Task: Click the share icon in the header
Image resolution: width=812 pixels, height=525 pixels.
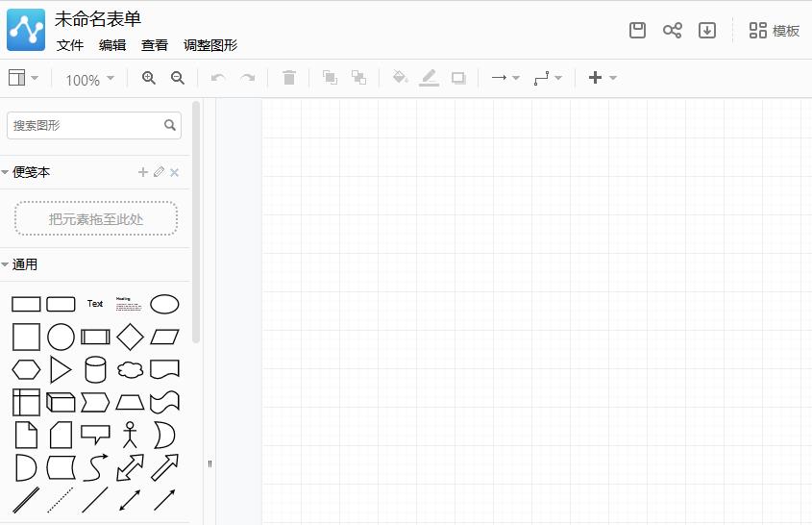Action: click(x=672, y=31)
